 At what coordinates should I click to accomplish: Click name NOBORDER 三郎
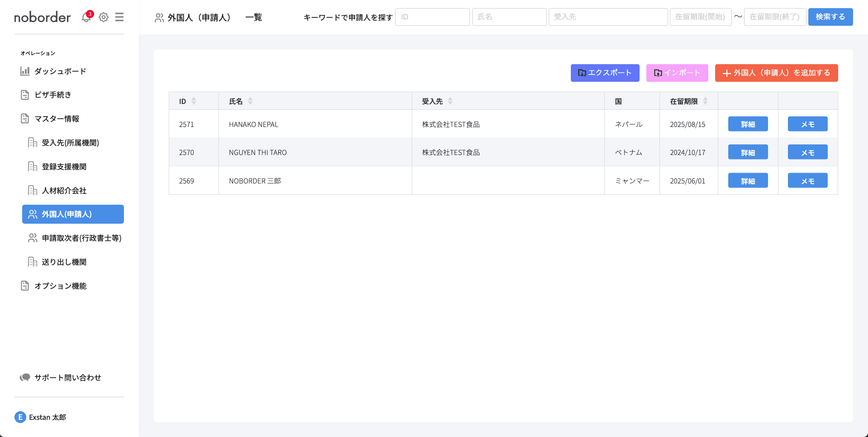click(255, 181)
